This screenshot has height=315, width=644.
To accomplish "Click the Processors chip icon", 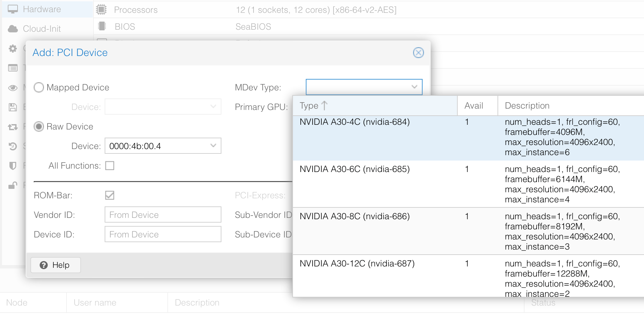I will tap(101, 9).
